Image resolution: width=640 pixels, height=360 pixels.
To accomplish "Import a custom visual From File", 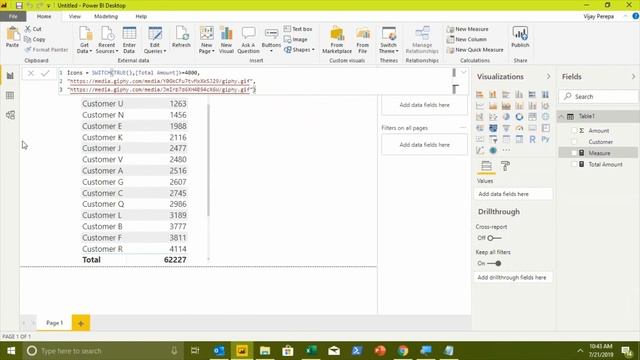I will pos(362,40).
